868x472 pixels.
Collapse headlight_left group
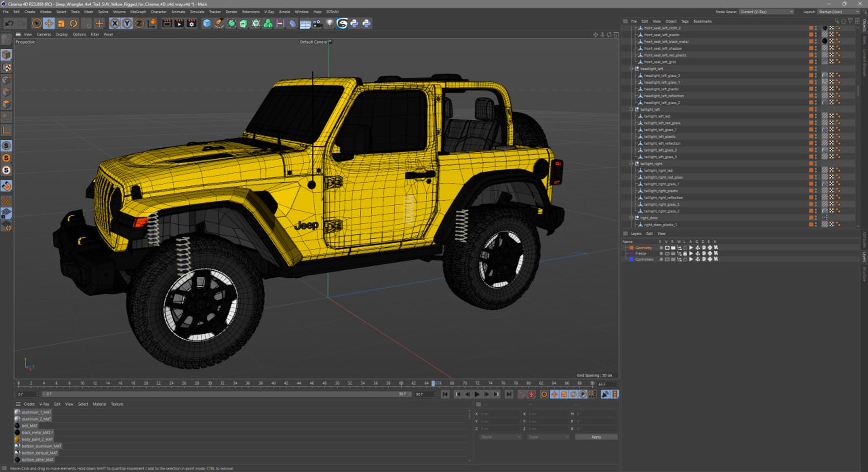tap(632, 69)
